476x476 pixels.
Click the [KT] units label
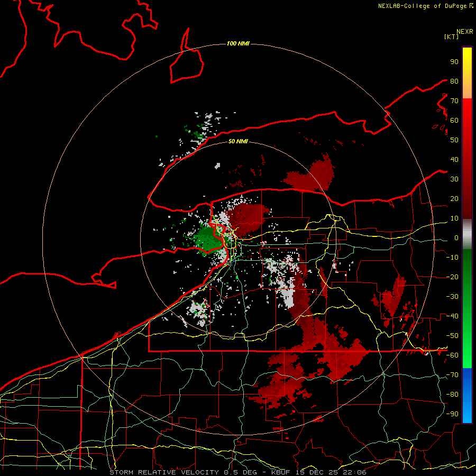tap(452, 36)
